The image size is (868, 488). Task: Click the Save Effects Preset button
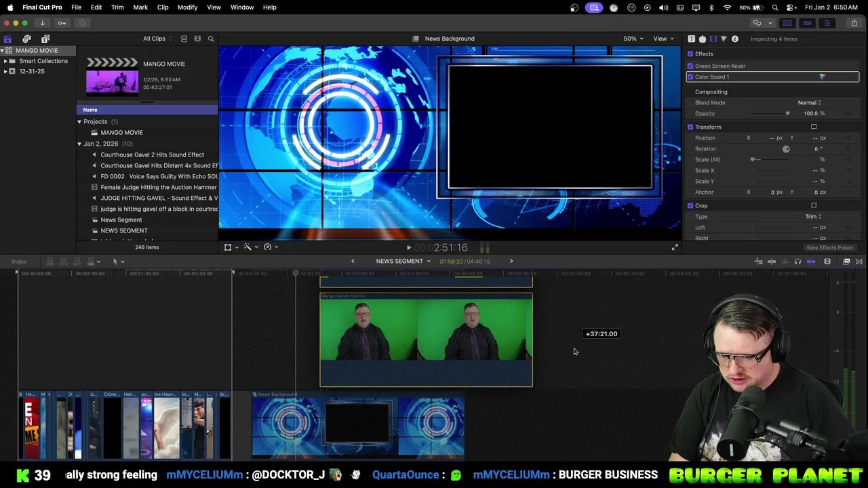tap(829, 247)
